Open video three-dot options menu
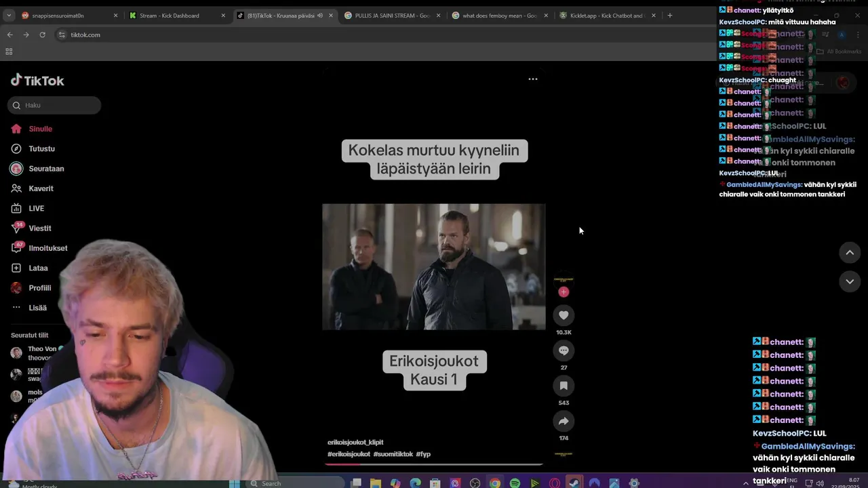The width and height of the screenshot is (868, 488). click(533, 79)
